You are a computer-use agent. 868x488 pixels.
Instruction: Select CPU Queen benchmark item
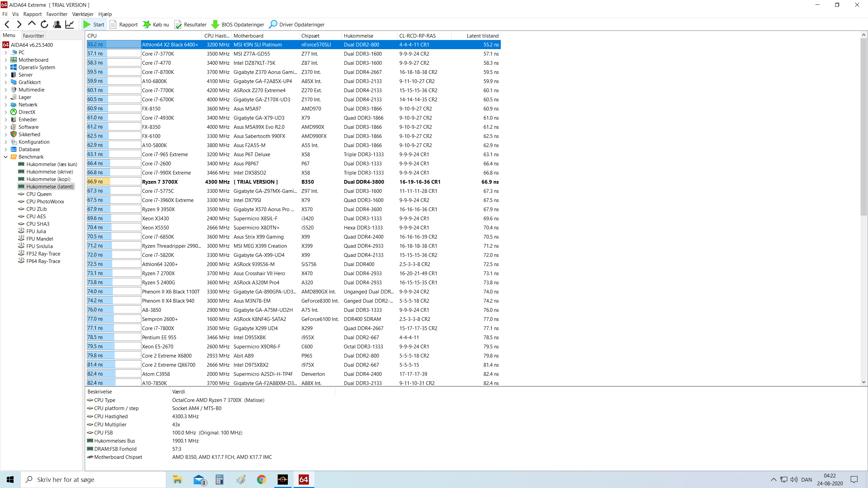click(39, 194)
